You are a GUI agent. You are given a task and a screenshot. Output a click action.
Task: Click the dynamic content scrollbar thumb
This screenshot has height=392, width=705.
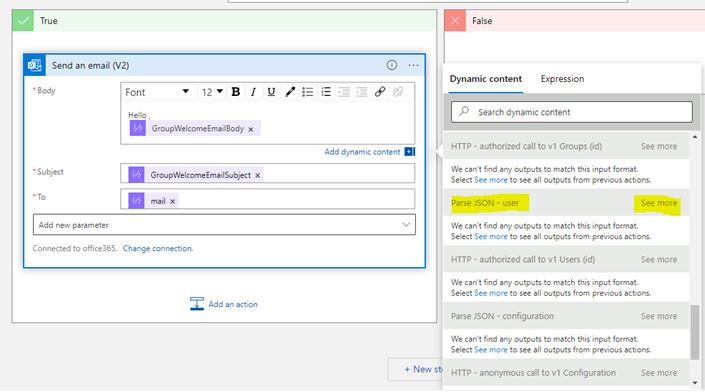pos(695,332)
